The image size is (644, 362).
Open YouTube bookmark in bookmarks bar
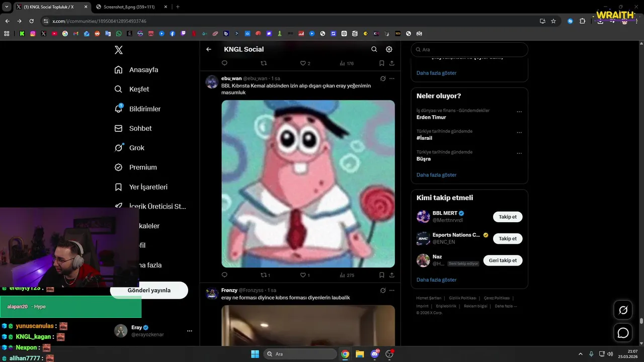coord(54,34)
